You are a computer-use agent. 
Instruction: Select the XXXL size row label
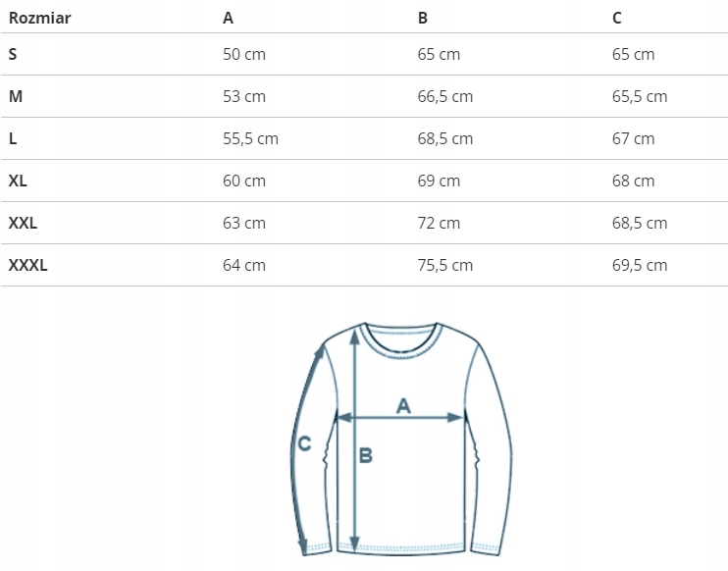coord(27,265)
